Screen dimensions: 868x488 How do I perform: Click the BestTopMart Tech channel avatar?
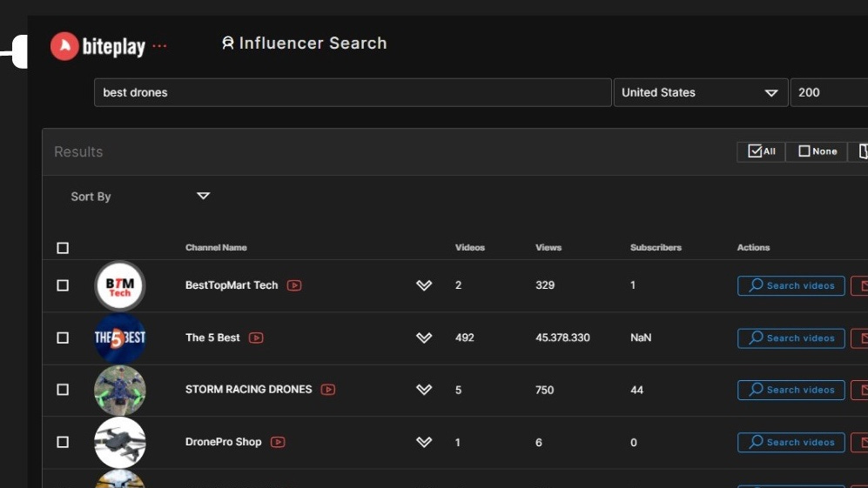(119, 285)
